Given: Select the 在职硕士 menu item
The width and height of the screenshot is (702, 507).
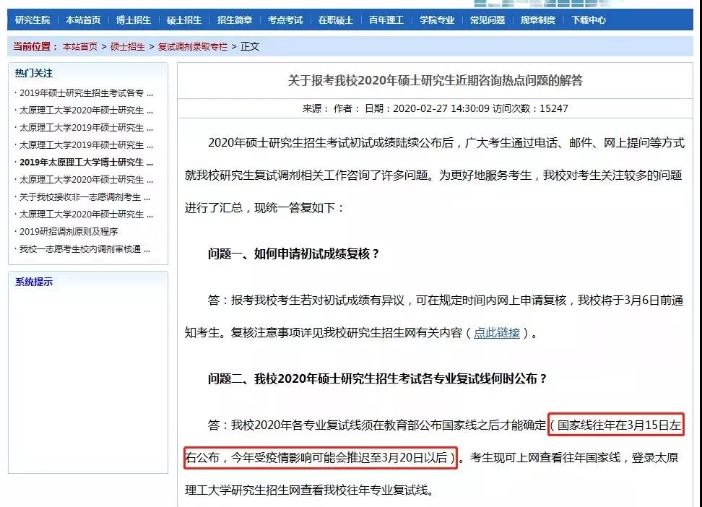Looking at the screenshot, I should [336, 19].
